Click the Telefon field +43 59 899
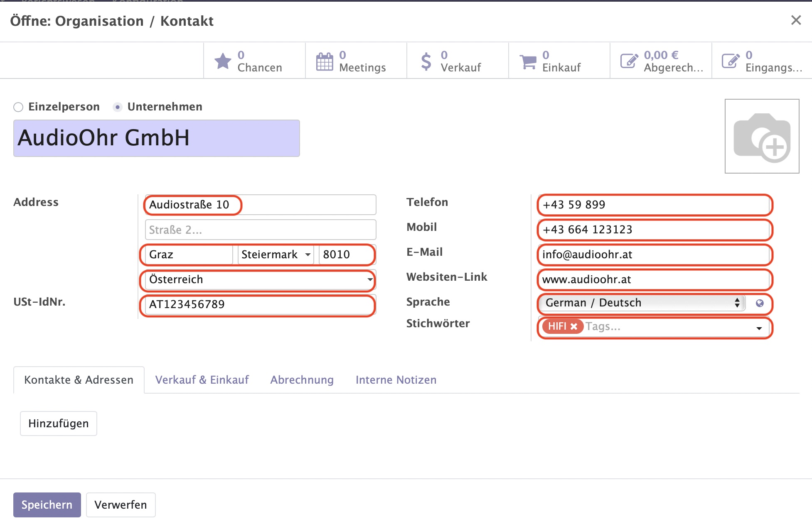This screenshot has width=812, height=529. (x=655, y=205)
